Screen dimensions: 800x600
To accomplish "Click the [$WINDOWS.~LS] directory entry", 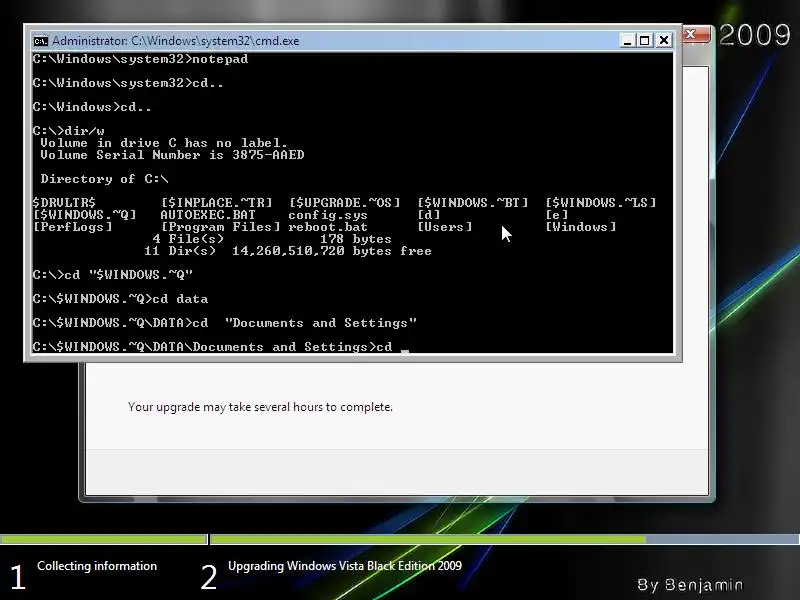I will tap(601, 203).
